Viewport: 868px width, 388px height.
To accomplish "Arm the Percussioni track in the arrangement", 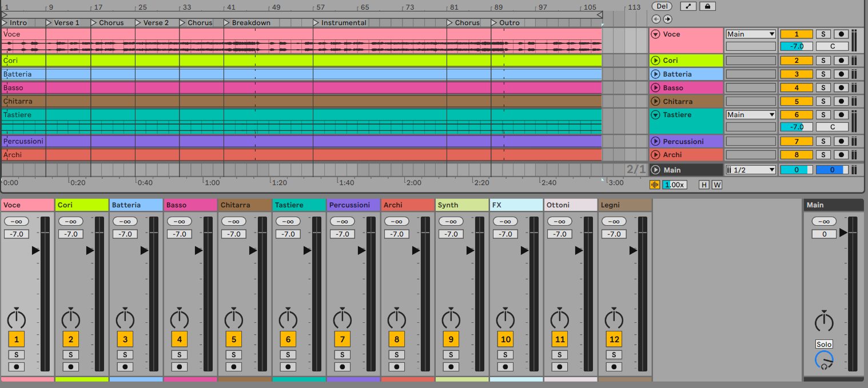I will pos(840,141).
